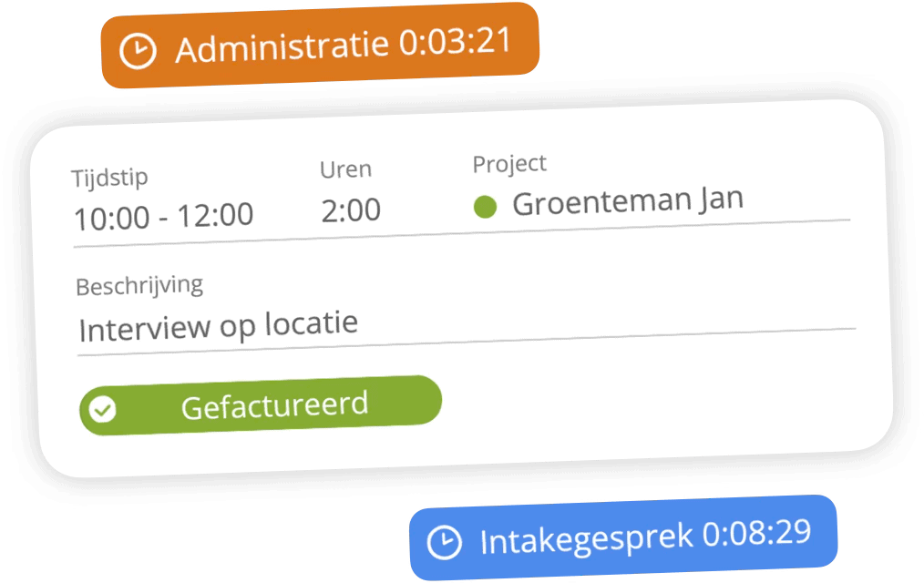Click the clock icon in the Intakegesprek timer
Viewport: 924px width, 583px height.
445,541
